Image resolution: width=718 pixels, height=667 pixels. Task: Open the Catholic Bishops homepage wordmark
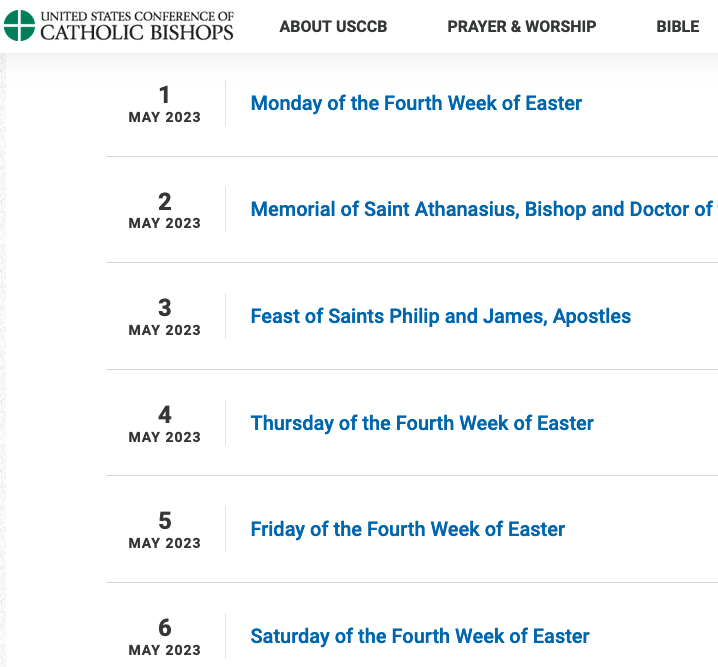pos(137,26)
